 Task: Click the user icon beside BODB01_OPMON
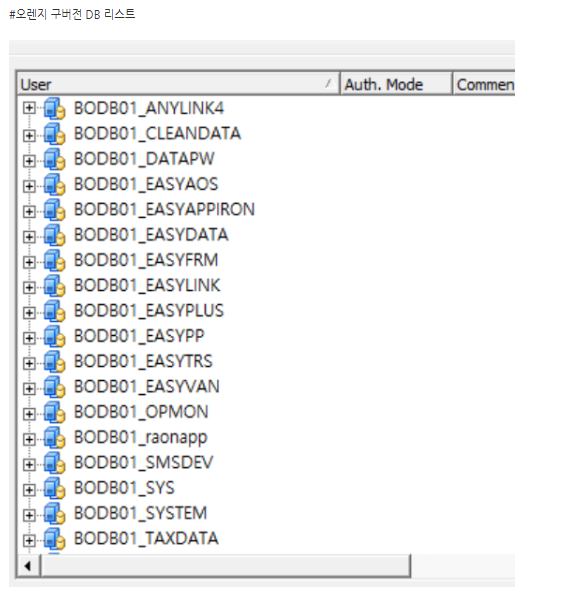click(54, 412)
